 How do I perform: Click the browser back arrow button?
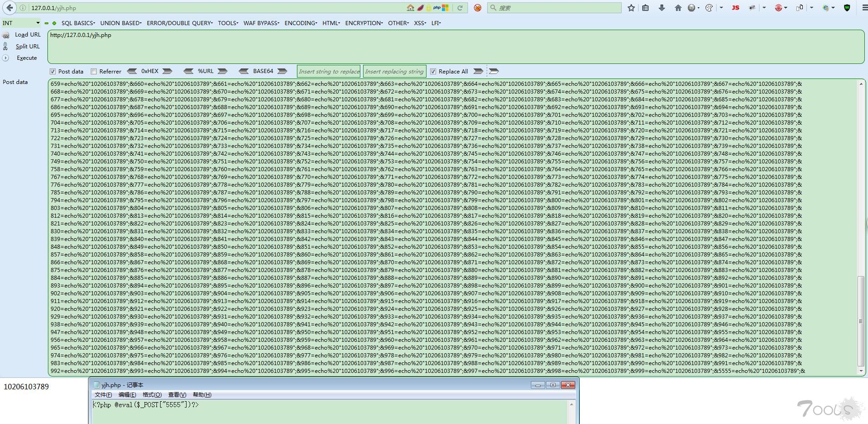click(x=10, y=8)
